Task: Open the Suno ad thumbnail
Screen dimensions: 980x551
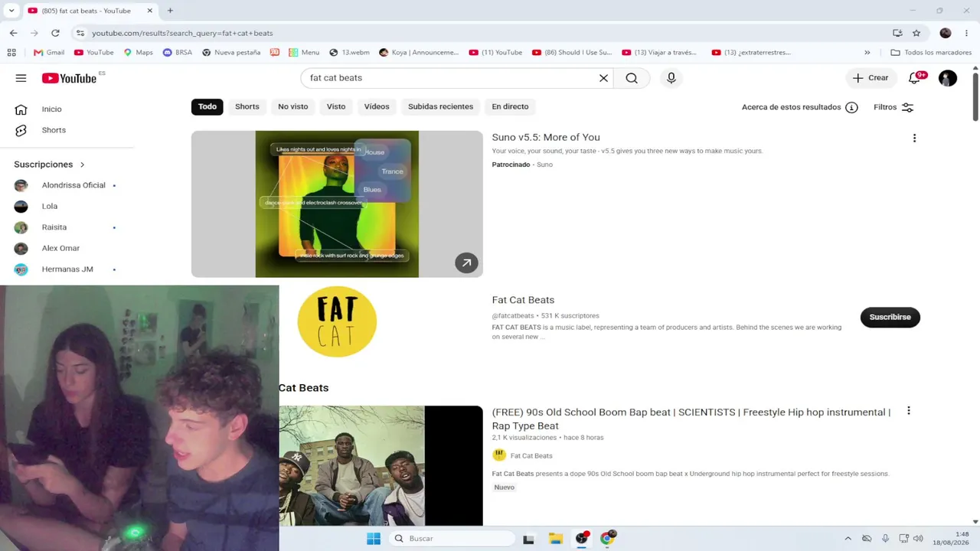Action: (337, 204)
